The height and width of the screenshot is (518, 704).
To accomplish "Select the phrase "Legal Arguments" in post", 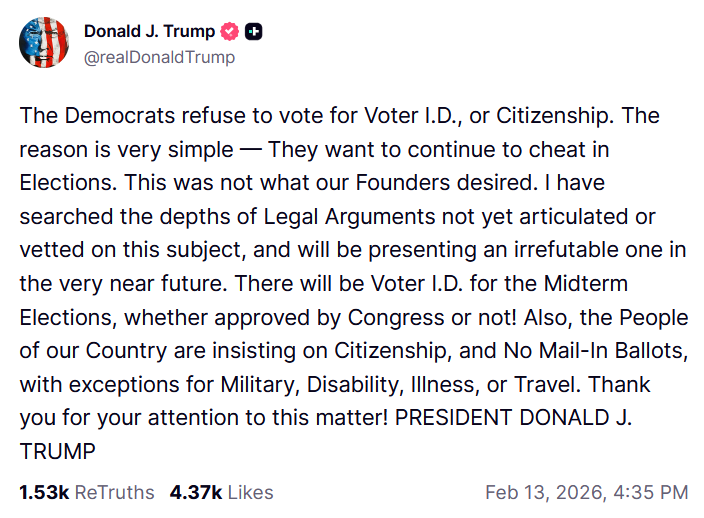I will click(x=349, y=217).
